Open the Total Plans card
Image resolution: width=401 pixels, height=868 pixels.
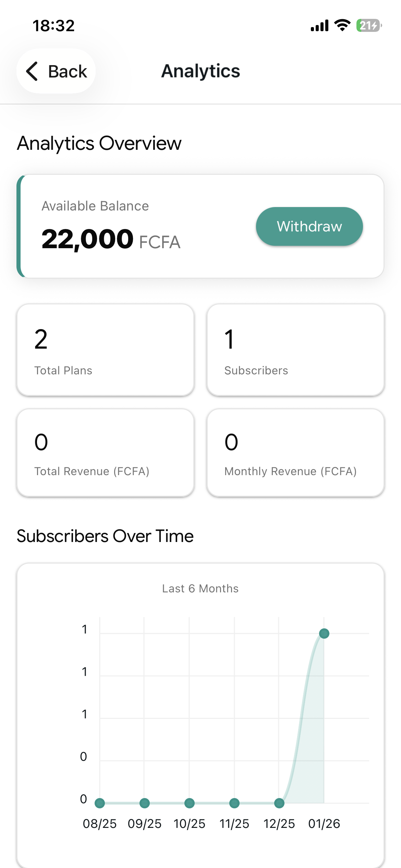(x=106, y=350)
